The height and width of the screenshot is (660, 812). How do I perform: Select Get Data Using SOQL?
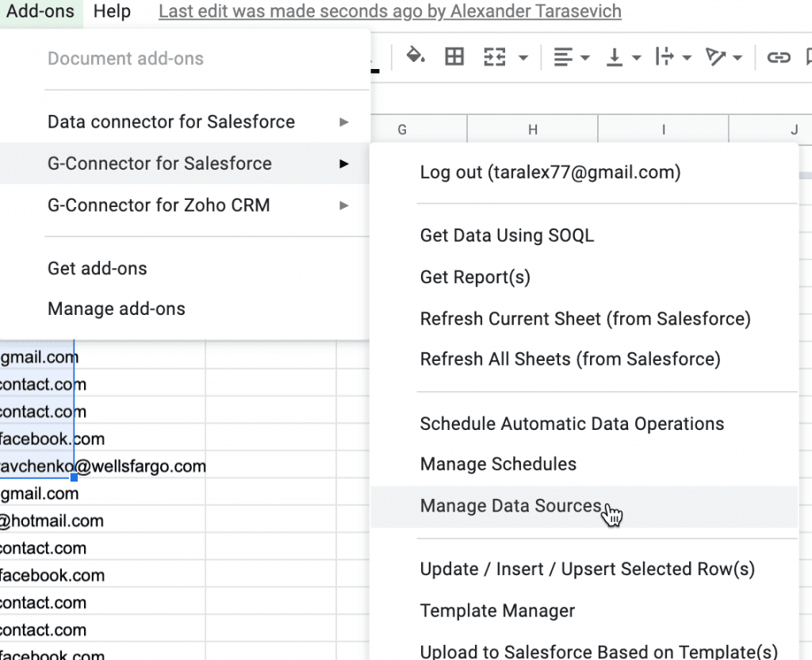[584, 236]
